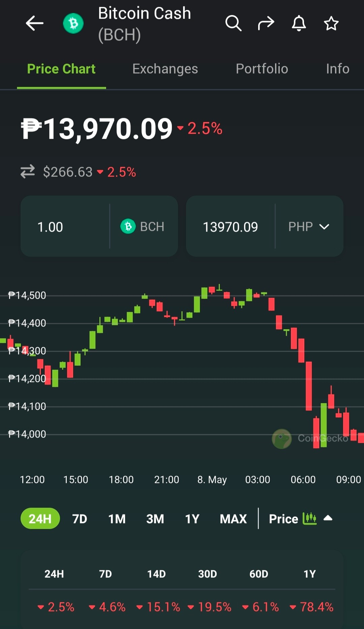Tap the back arrow icon
Screen dimensions: 364x629
(35, 23)
